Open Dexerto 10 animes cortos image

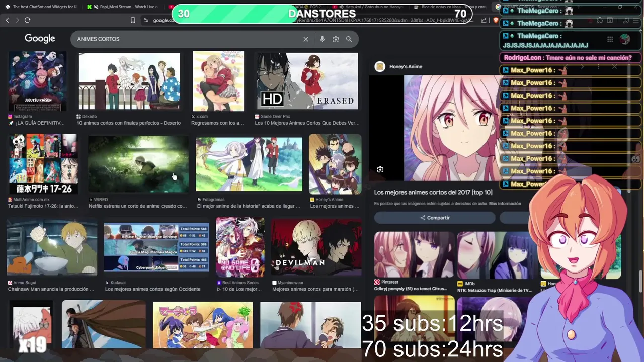click(x=129, y=81)
